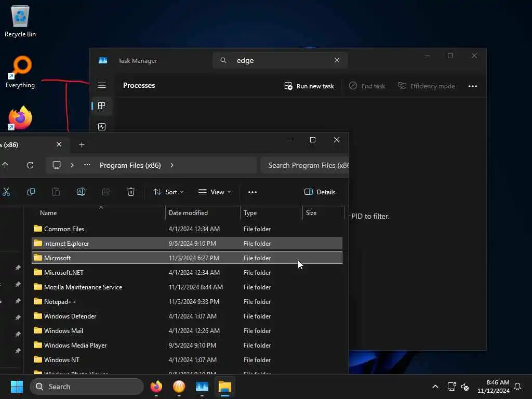This screenshot has height=399, width=532.
Task: Click End task in Task Manager
Action: pyautogui.click(x=367, y=86)
